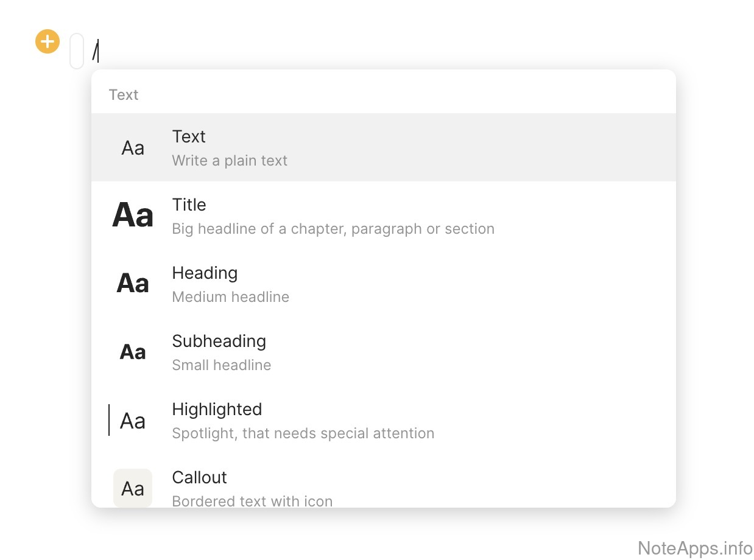Pick the Heading menu entry
This screenshot has height=560, width=754.
coord(205,273)
